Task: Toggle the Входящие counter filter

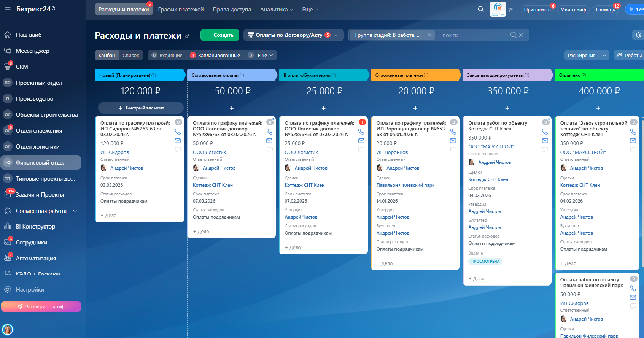Action: [167, 56]
